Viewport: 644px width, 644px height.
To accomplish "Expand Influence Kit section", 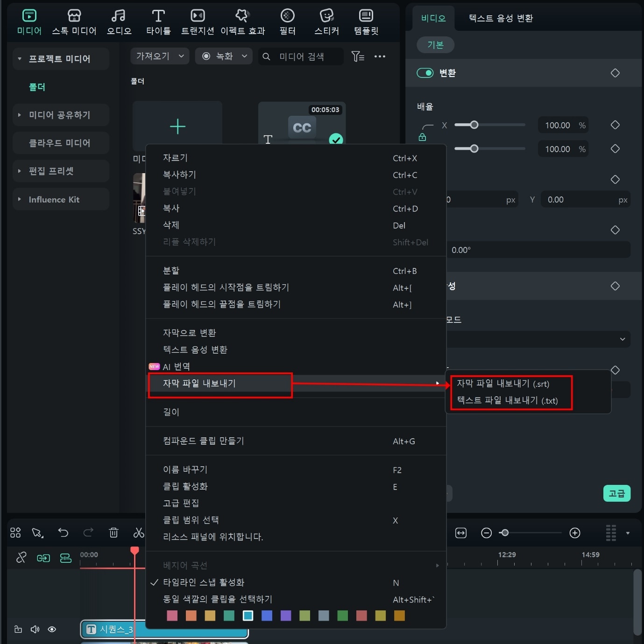I will click(19, 199).
